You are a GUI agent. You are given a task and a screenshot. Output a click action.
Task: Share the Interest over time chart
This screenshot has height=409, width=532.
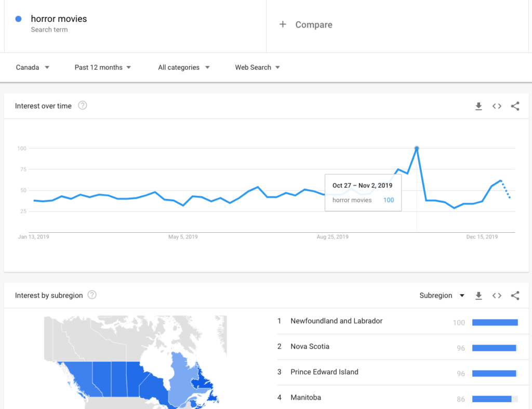[515, 106]
